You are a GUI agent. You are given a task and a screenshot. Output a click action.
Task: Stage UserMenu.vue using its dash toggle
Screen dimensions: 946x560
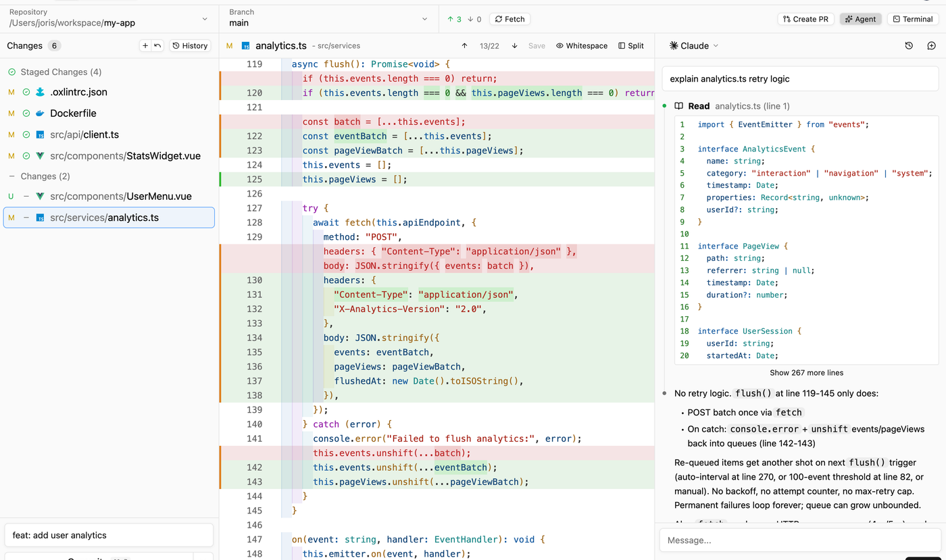[x=26, y=197]
